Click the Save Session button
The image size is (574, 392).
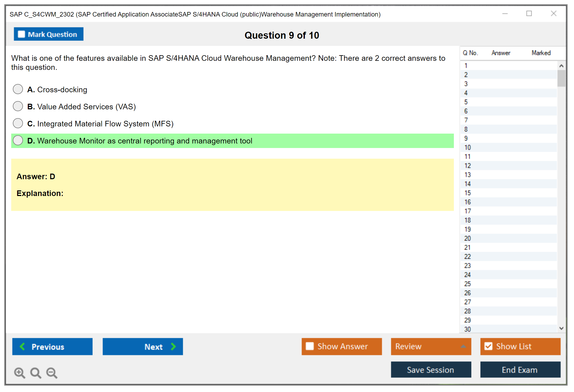tap(431, 370)
